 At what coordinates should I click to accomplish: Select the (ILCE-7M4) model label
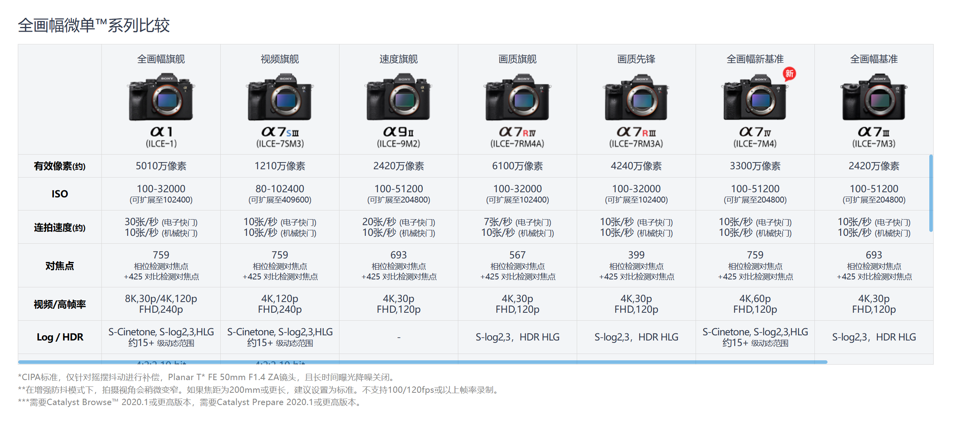tap(755, 143)
